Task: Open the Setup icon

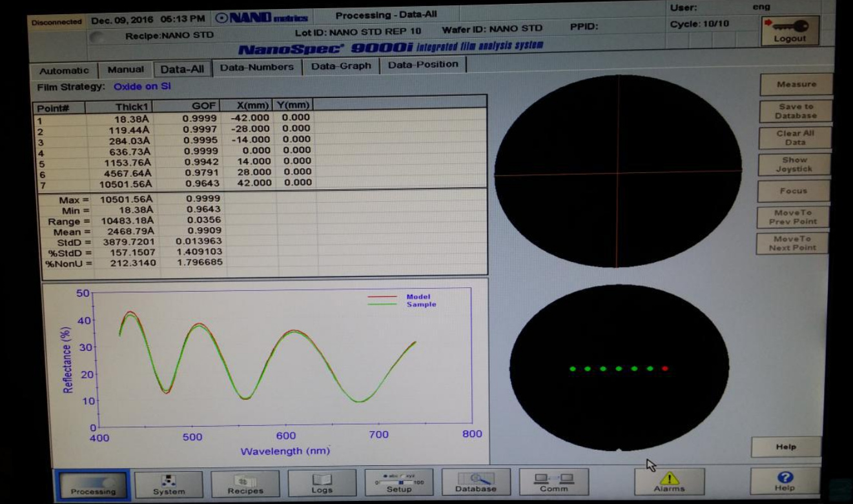Action: pos(398,483)
